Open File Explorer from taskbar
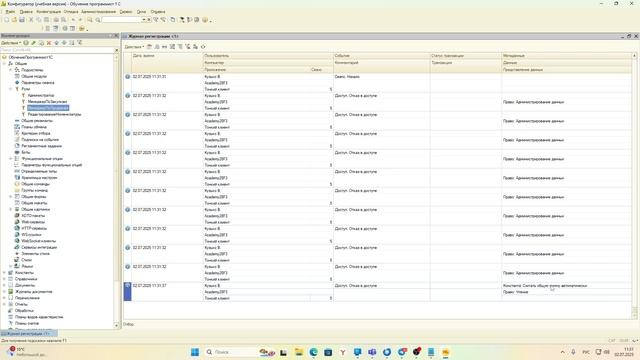The image size is (640, 360). [299, 352]
